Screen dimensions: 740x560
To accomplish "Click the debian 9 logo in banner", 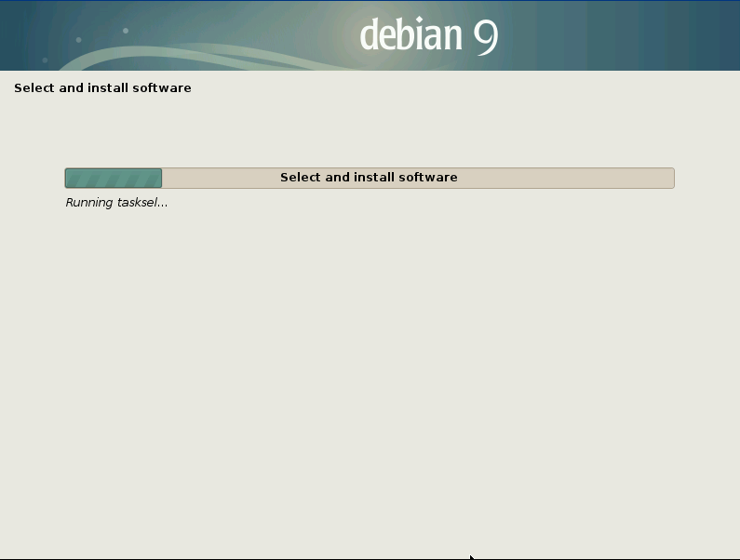I will point(428,35).
